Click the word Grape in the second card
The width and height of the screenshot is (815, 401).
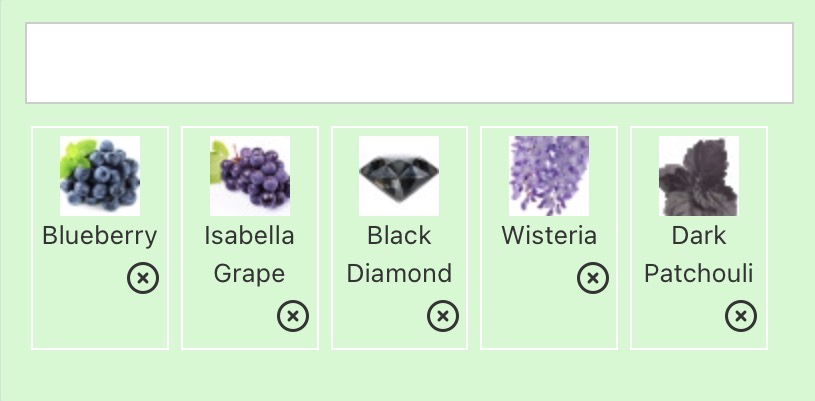pos(249,275)
